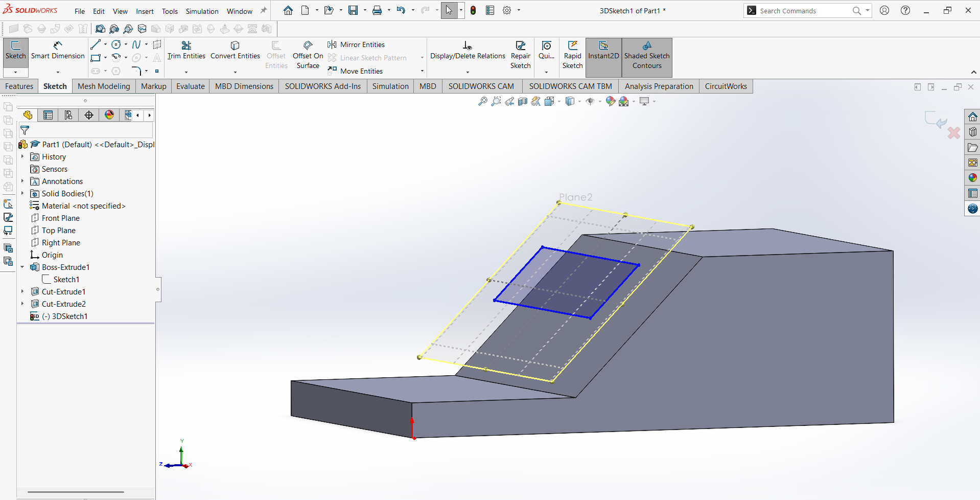Open Smart Dimension dropdown arrow
The height and width of the screenshot is (500, 980).
[x=58, y=72]
